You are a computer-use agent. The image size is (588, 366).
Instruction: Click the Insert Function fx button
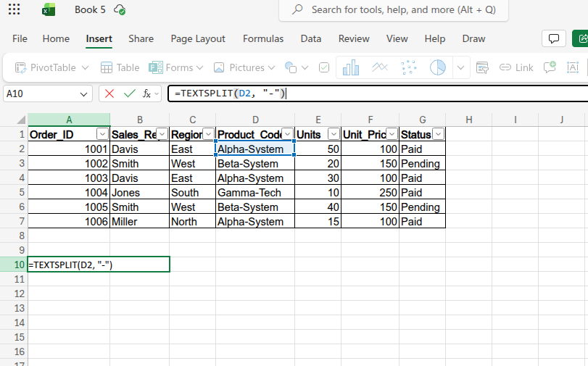147,93
